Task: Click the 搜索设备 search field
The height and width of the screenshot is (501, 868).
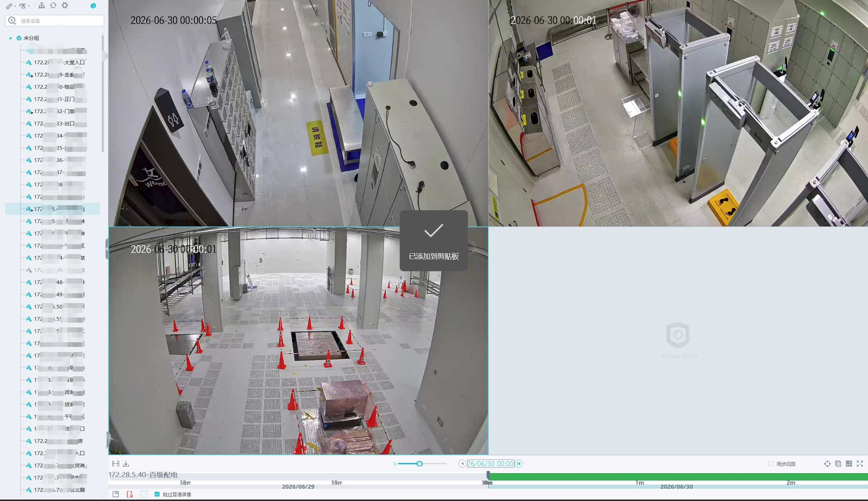Action: pos(55,21)
